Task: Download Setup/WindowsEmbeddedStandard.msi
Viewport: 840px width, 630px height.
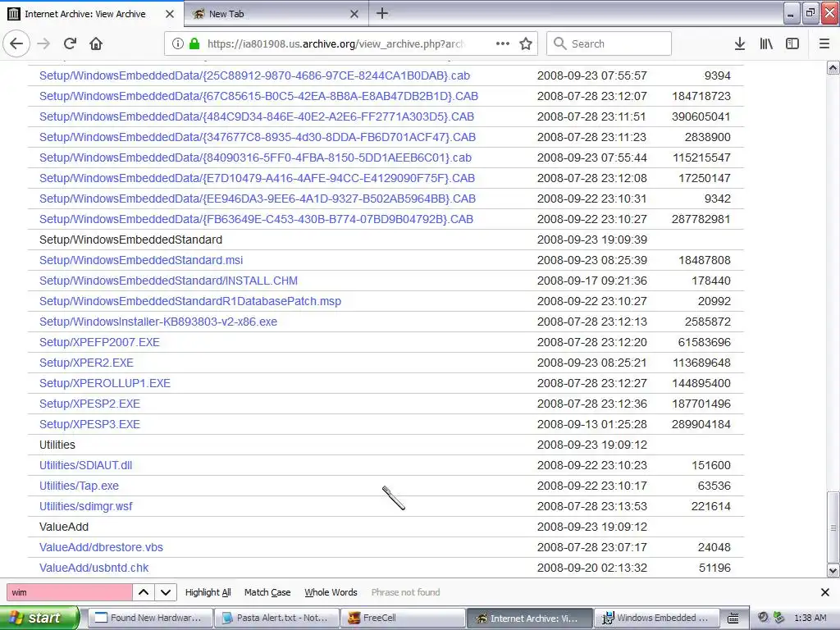Action: click(x=141, y=260)
